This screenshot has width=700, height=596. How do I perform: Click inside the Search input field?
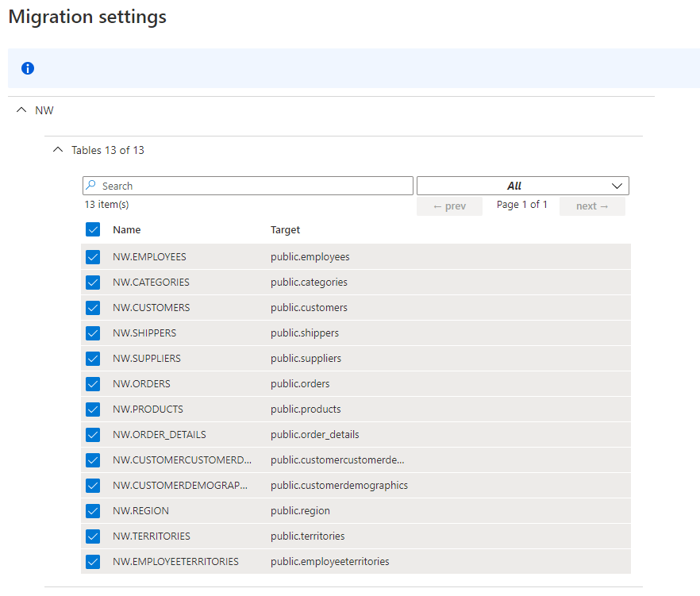238,185
